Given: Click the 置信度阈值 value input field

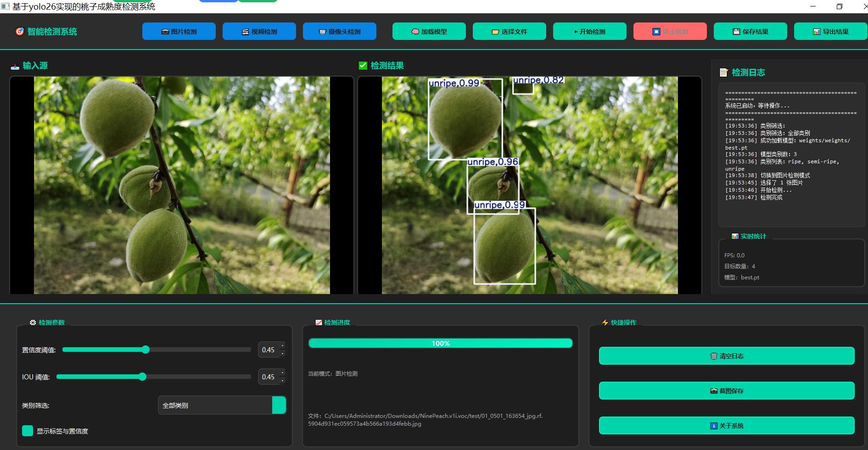Looking at the screenshot, I should click(x=269, y=350).
